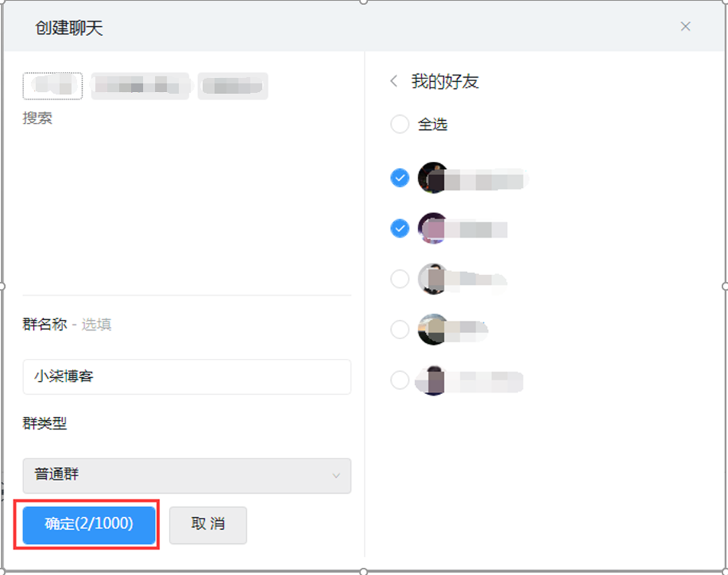This screenshot has width=728, height=575.
Task: Select the fifth friend in list
Action: (x=400, y=379)
